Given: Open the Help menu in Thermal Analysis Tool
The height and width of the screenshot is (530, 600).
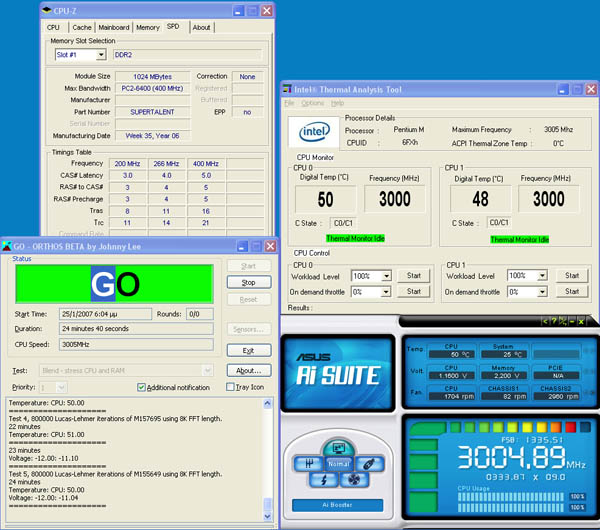Looking at the screenshot, I should click(338, 103).
